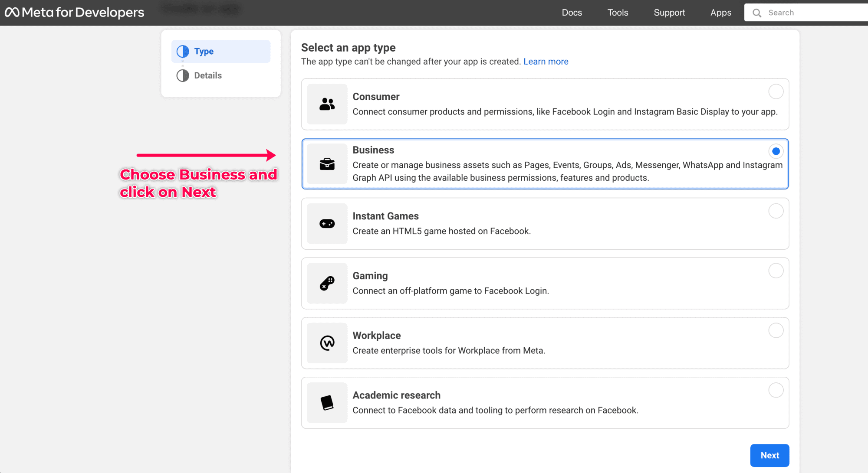The width and height of the screenshot is (868, 473).
Task: Click the Business briefcase icon
Action: [327, 164]
